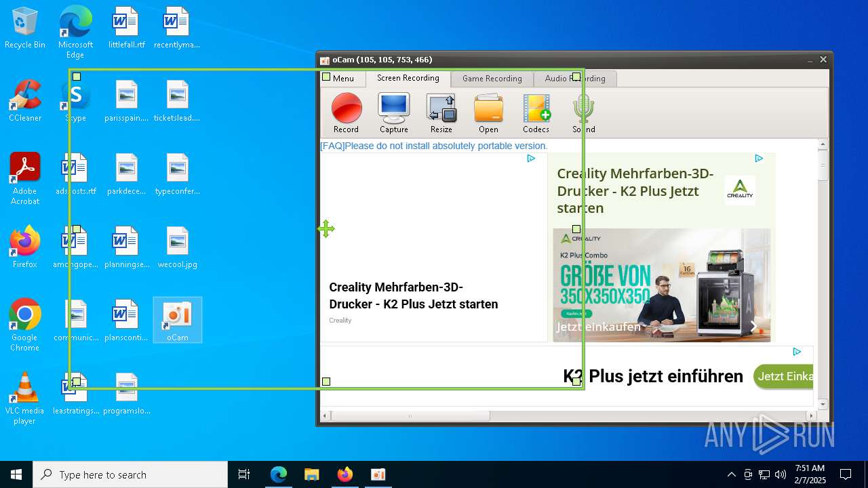Select the Recycle Bin desktop icon
Image resolution: width=868 pixels, height=488 pixels.
[25, 28]
